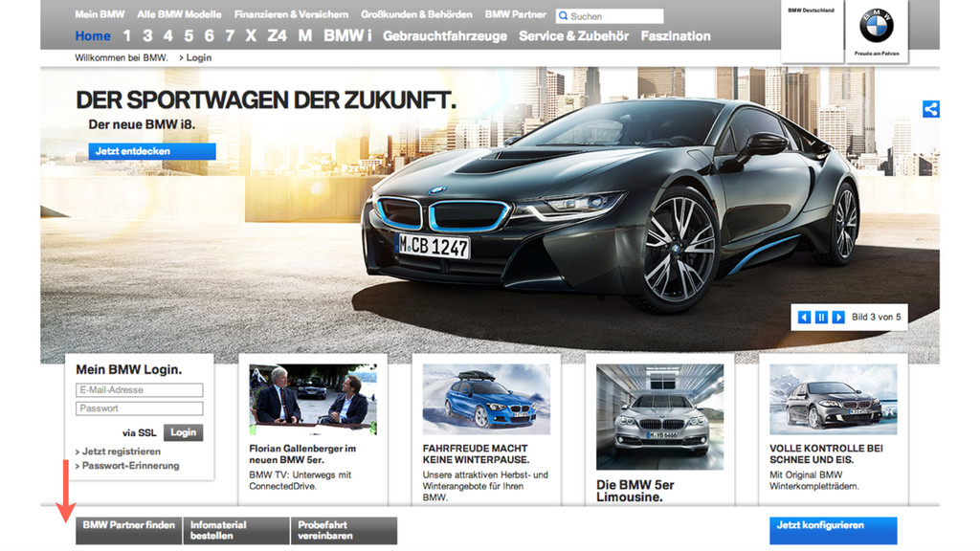Click the share icon on the banner
This screenshot has width=980, height=551.
point(930,109)
